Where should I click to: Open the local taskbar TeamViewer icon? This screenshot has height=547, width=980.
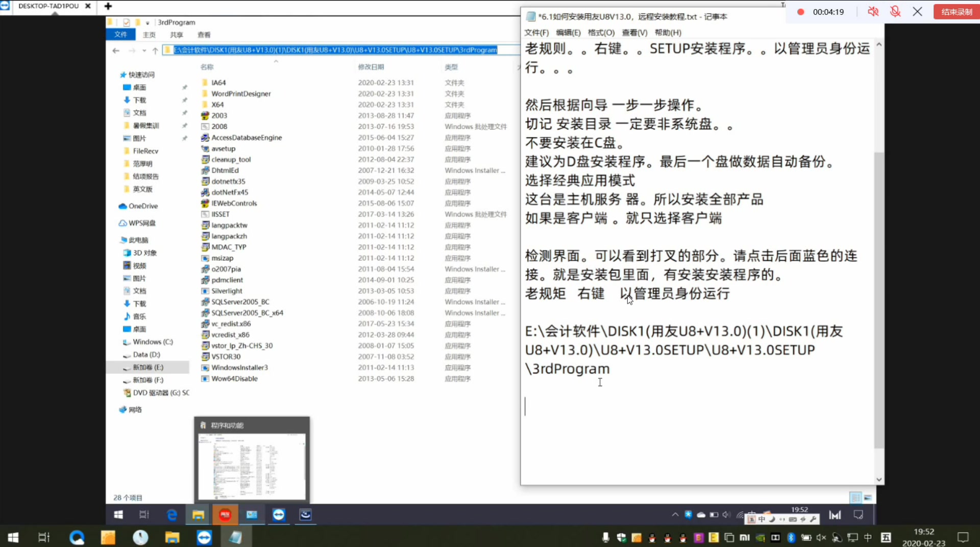point(204,537)
